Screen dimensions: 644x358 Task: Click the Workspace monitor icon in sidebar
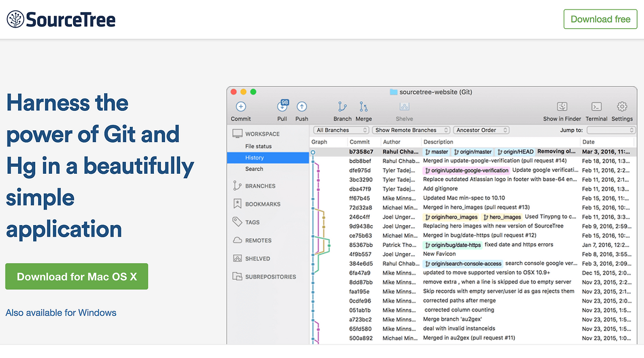237,134
